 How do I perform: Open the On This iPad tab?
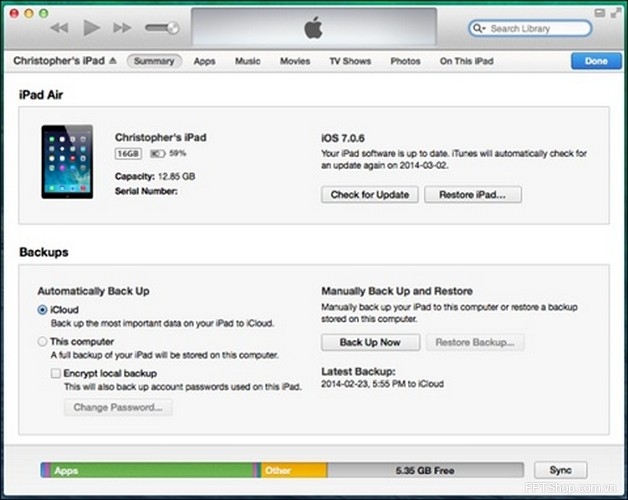pyautogui.click(x=467, y=61)
